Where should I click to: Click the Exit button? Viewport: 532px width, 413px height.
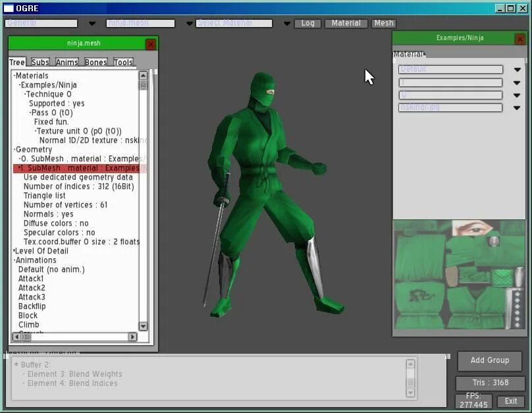click(x=511, y=401)
